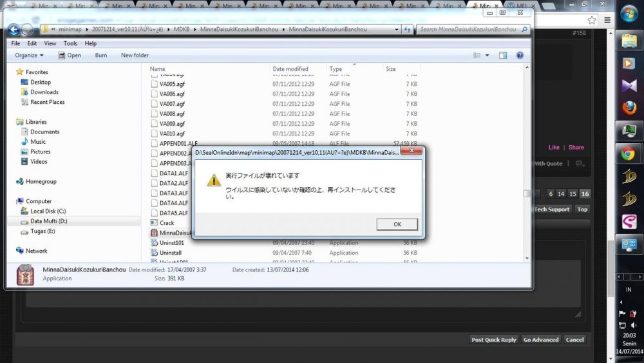644x363 pixels.
Task: Sort files by Date modified column
Action: 290,69
